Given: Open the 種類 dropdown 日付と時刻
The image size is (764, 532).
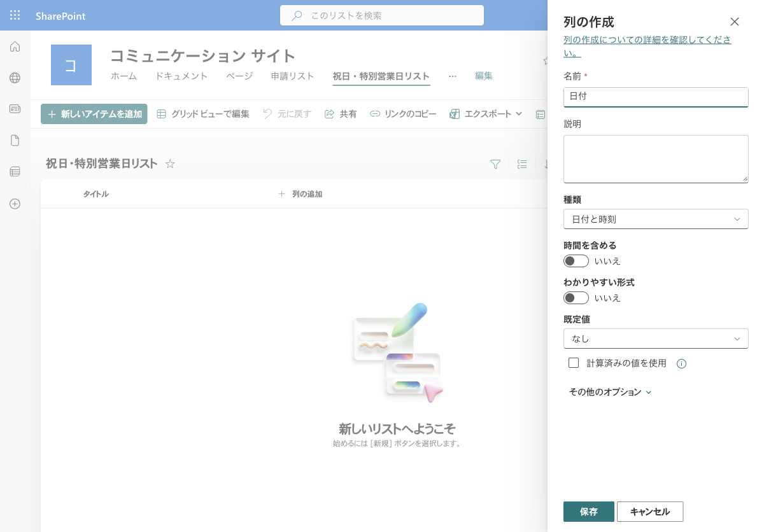Looking at the screenshot, I should tap(656, 219).
